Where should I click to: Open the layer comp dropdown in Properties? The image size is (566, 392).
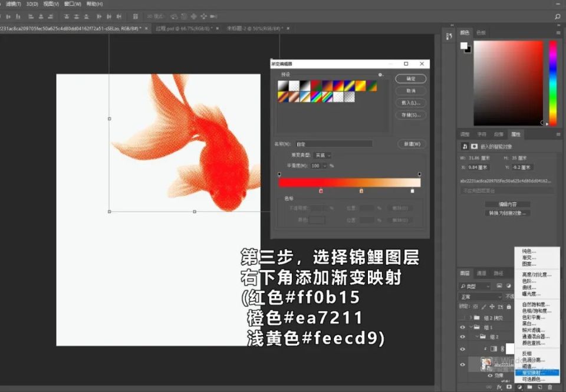506,190
